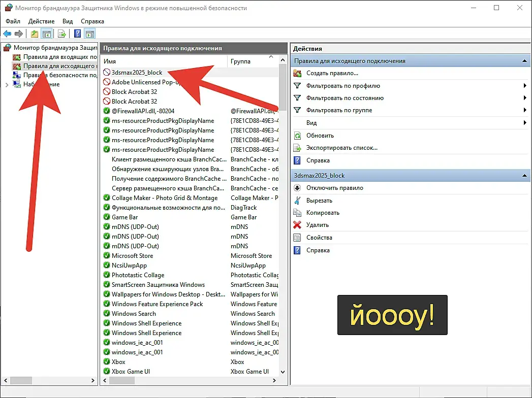This screenshot has width=532, height=398.
Task: Open Help from the toolbar question-mark icon
Action: (78, 34)
